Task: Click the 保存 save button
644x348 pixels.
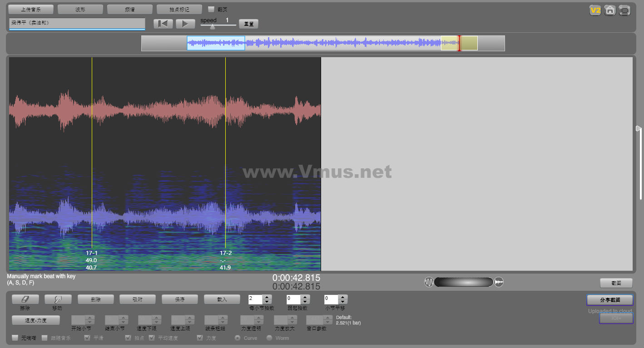Action: [x=179, y=299]
